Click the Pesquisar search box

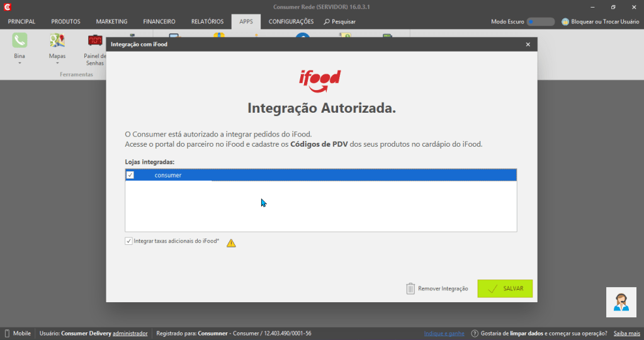340,21
